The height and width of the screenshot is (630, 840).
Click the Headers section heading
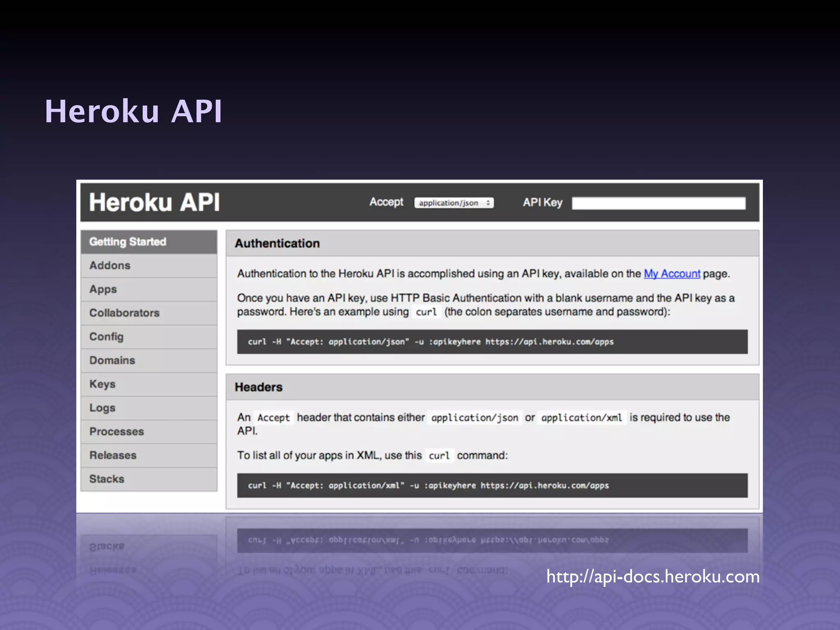coord(258,387)
